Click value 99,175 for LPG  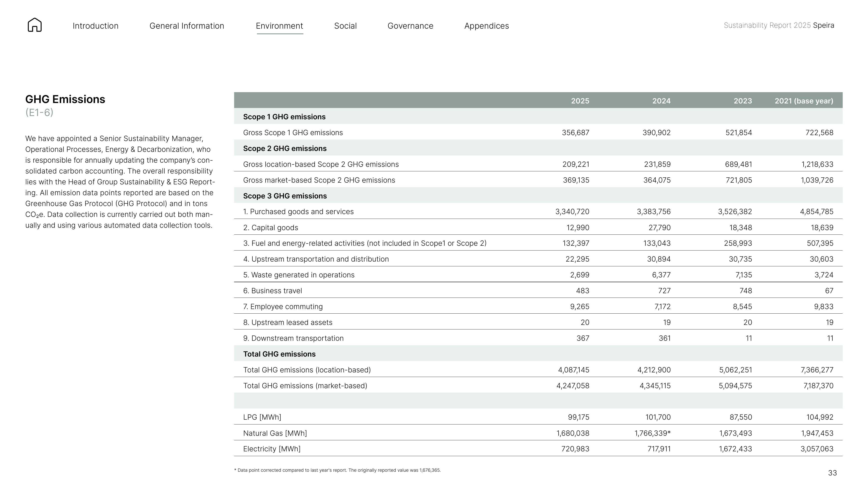[x=579, y=417]
